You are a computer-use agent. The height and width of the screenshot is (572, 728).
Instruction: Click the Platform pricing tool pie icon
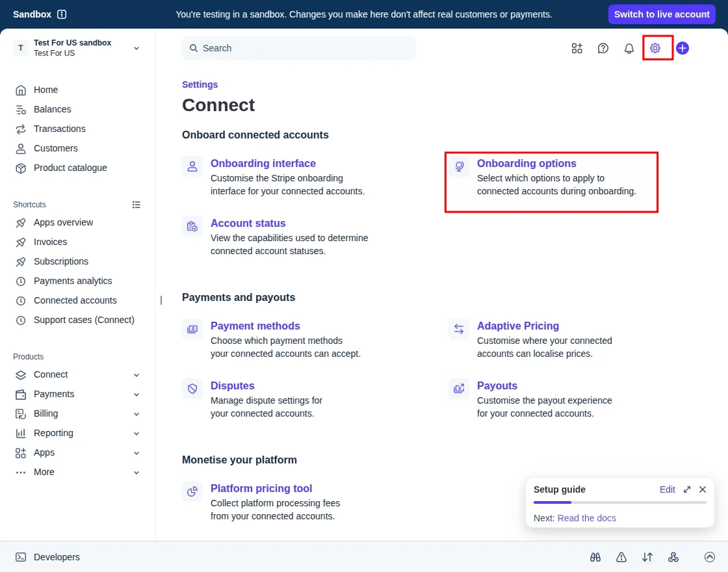click(x=192, y=491)
